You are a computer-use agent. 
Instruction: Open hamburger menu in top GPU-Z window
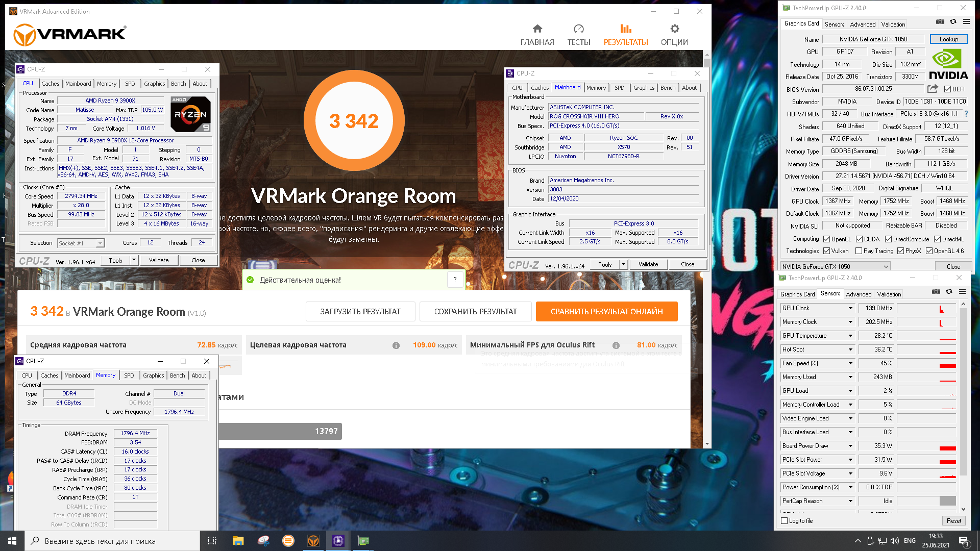pyautogui.click(x=966, y=22)
